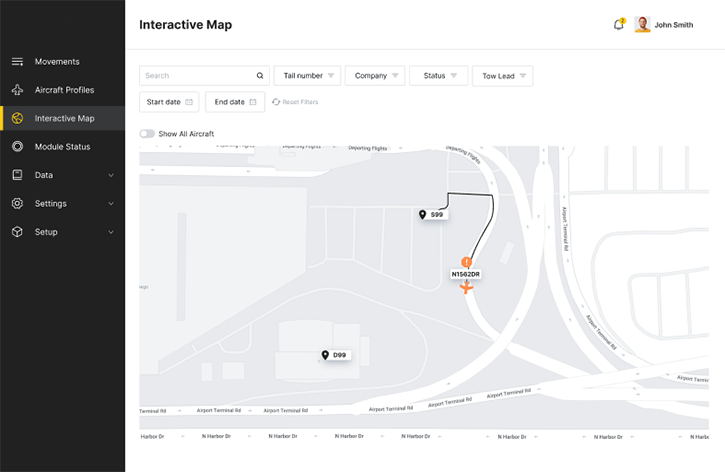Viewport: 725px width, 472px height.
Task: Pick a Start date
Action: pos(169,102)
